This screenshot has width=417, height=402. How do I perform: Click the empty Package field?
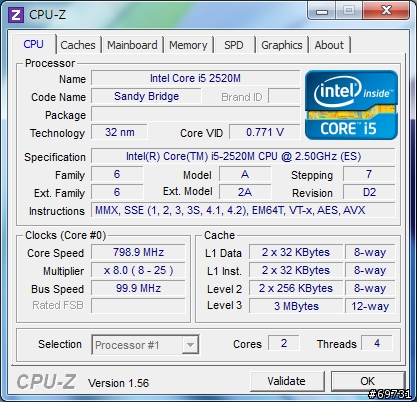(195, 115)
